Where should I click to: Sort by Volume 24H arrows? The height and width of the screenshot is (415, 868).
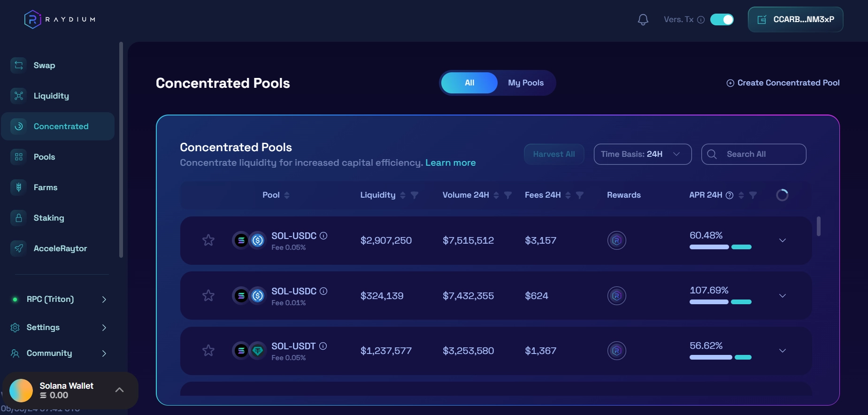[496, 195]
